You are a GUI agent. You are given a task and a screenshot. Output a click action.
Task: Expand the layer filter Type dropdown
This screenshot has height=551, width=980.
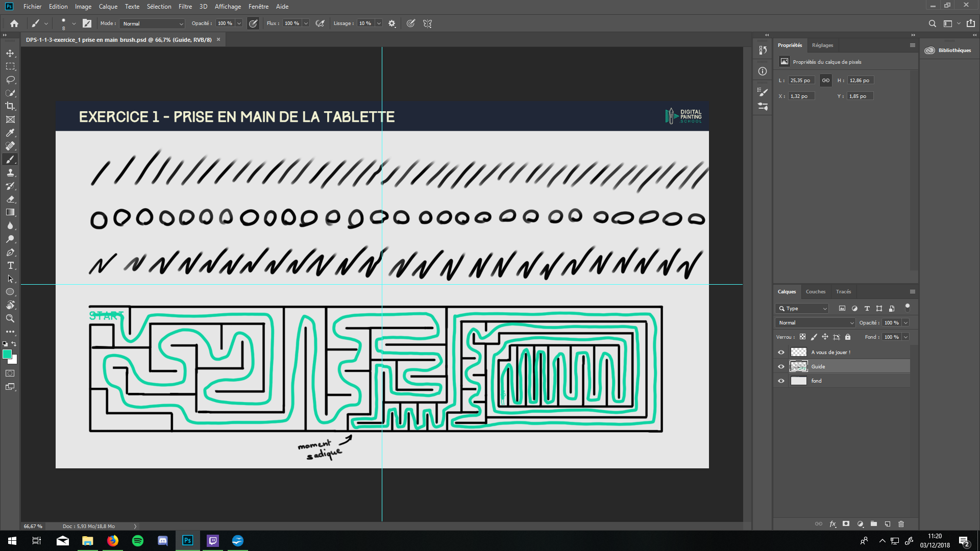tap(802, 308)
